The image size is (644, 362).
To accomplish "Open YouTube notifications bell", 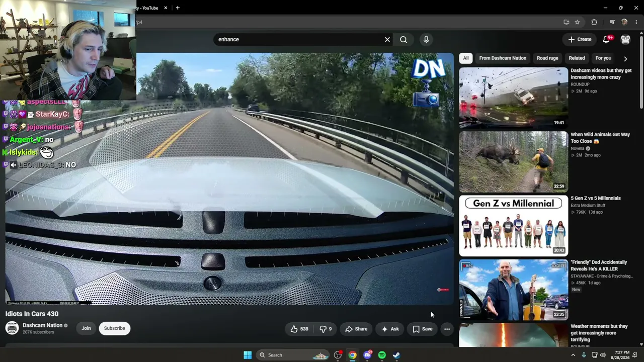I will (607, 39).
